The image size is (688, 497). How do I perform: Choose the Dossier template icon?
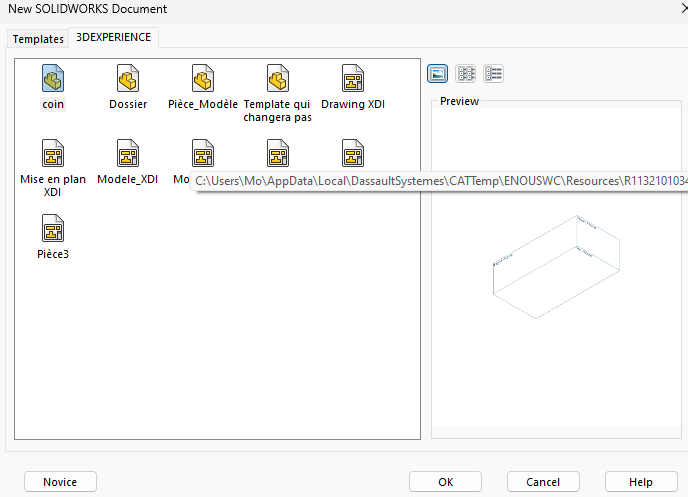128,78
